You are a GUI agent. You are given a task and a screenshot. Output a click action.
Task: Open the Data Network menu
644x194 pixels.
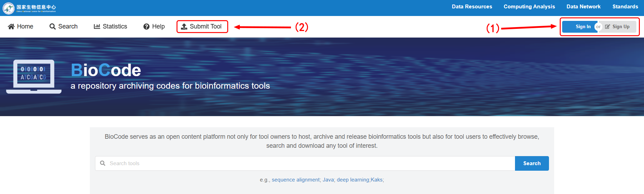click(x=583, y=7)
